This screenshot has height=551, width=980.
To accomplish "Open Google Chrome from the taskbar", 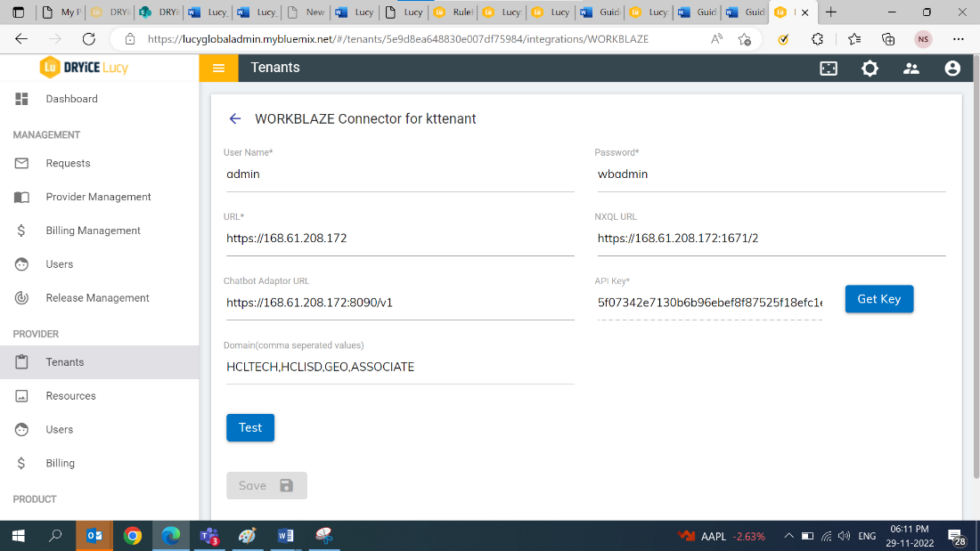I will pos(133,535).
